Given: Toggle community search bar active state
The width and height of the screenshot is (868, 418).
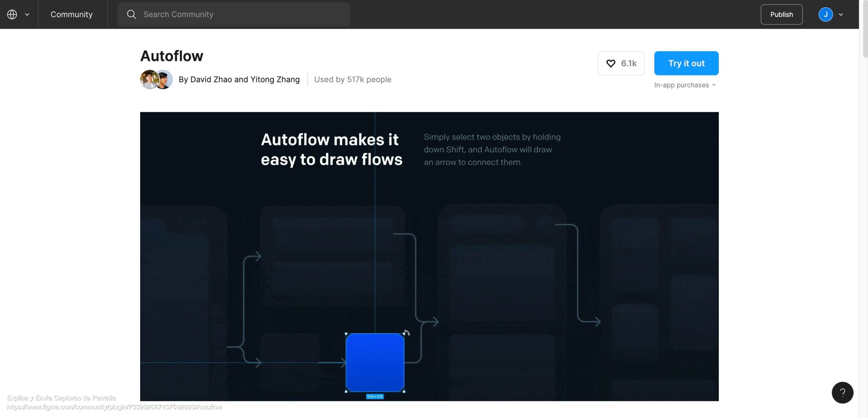Looking at the screenshot, I should coord(234,14).
